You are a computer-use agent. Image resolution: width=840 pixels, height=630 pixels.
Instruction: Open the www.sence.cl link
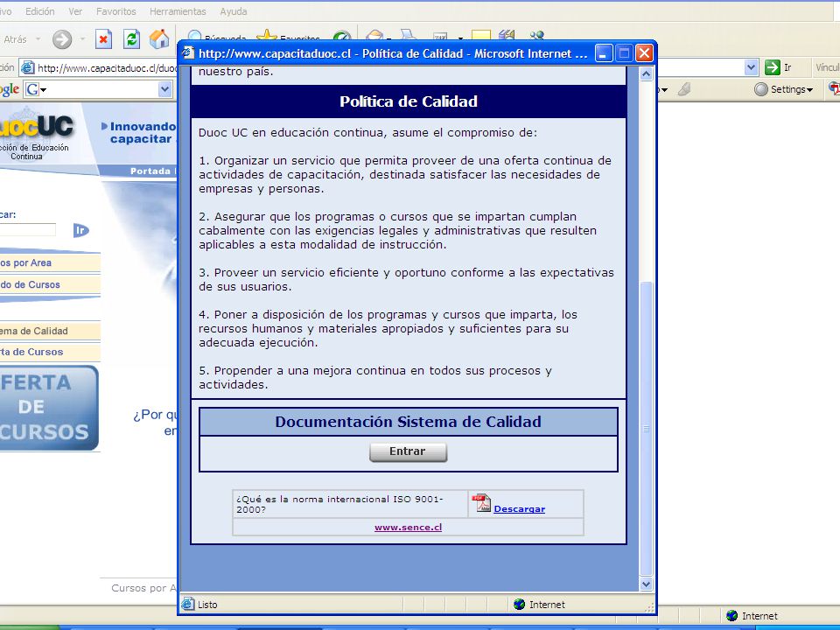(409, 527)
